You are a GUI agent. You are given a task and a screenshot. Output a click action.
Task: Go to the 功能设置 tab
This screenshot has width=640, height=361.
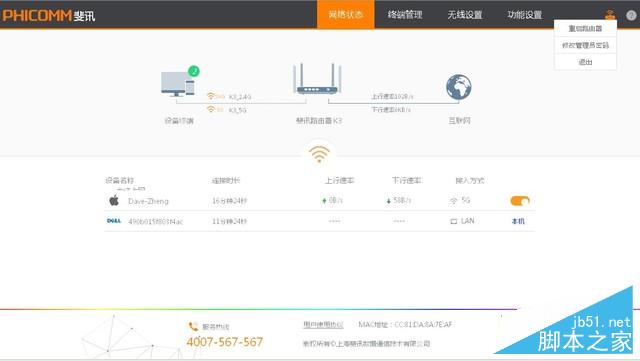coord(525,15)
